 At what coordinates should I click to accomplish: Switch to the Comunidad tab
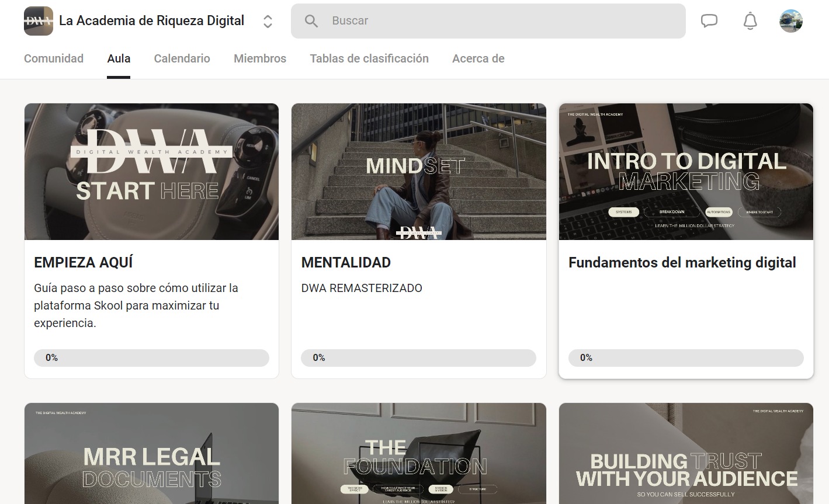pyautogui.click(x=54, y=58)
